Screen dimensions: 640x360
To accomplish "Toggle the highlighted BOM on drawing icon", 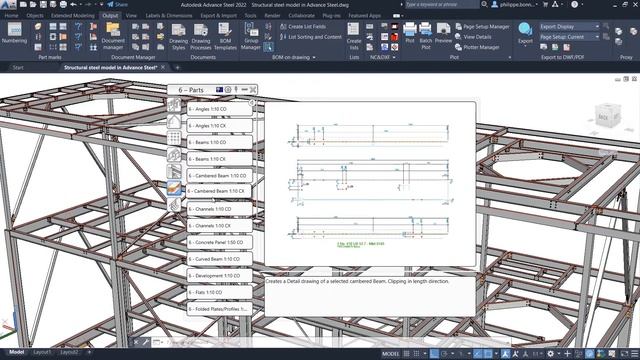I will [268, 47].
